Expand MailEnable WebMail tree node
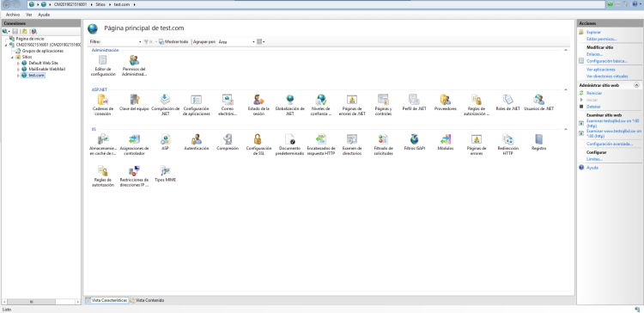The width and height of the screenshot is (644, 313). (19, 69)
